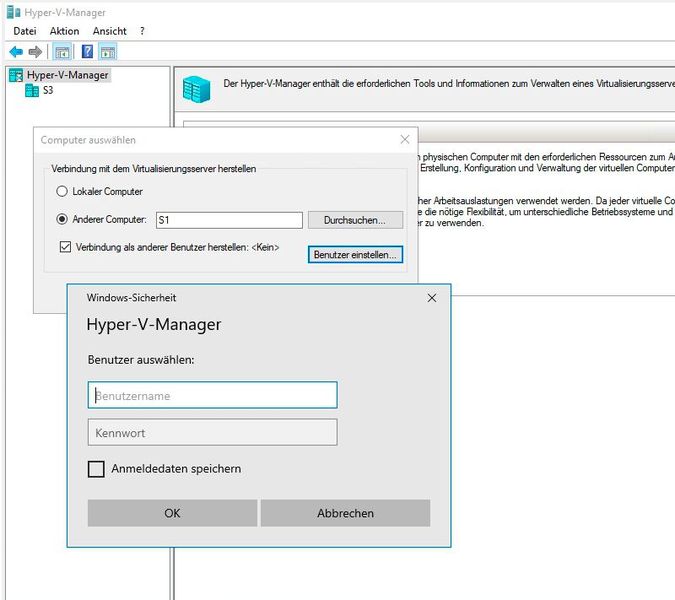675x600 pixels.
Task: Click Abbrechen in Windows-Sicherheit dialog
Action: pyautogui.click(x=345, y=513)
